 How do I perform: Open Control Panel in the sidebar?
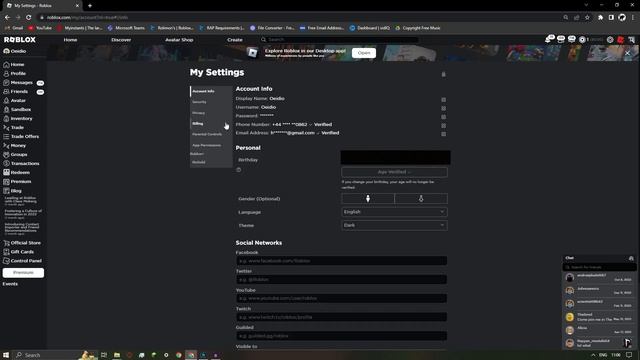click(x=22, y=261)
